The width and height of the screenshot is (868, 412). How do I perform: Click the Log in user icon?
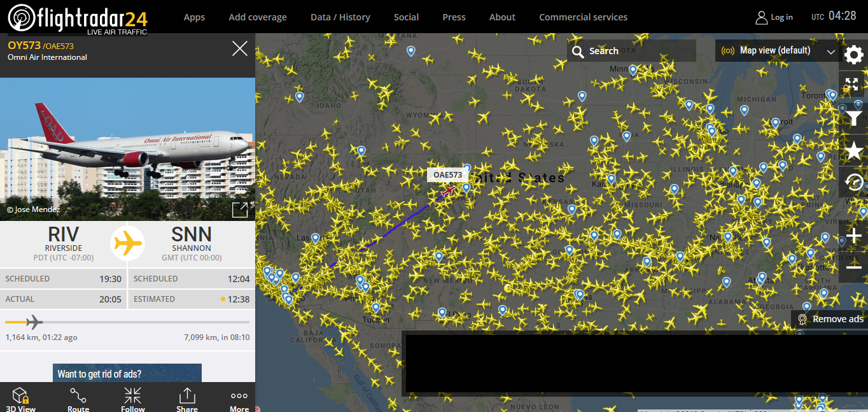tap(761, 17)
